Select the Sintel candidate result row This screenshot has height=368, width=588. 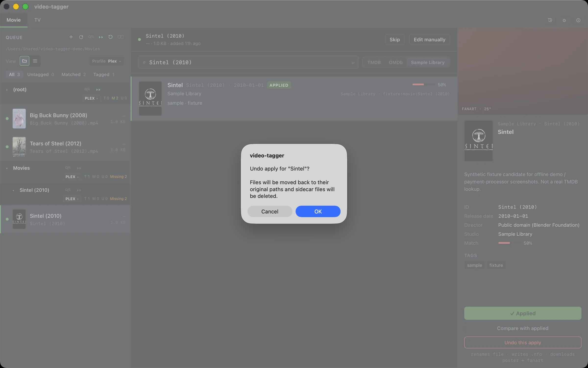(294, 99)
